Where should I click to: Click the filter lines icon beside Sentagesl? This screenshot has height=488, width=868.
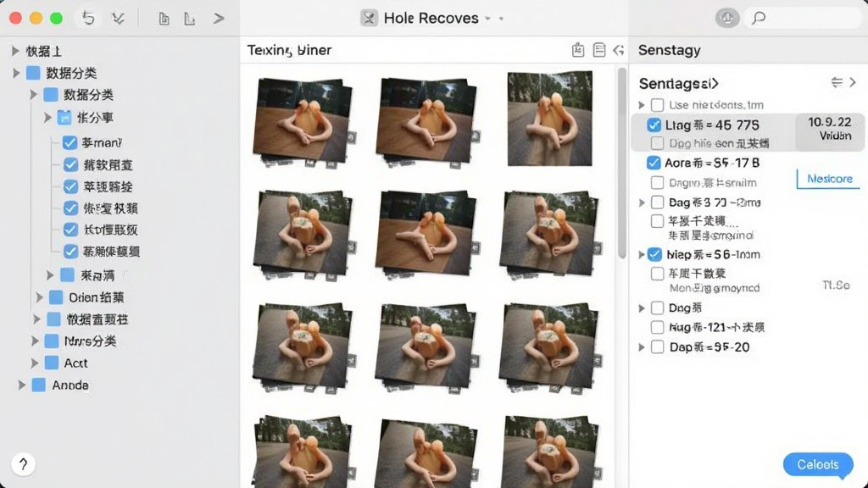point(837,82)
